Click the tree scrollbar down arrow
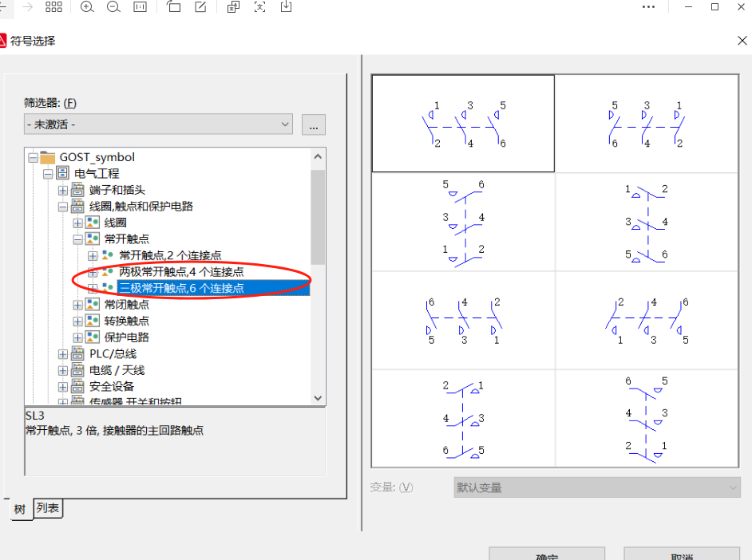Viewport: 752px width, 560px height. coord(318,397)
